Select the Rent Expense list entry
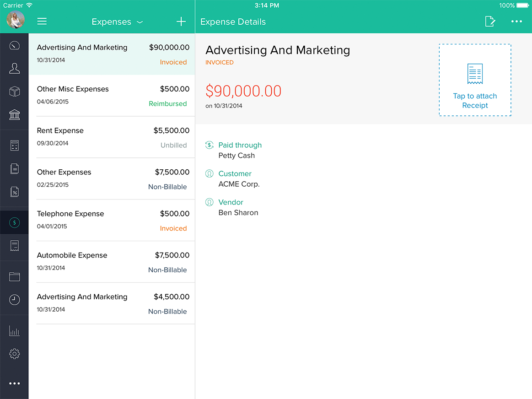 [112, 137]
